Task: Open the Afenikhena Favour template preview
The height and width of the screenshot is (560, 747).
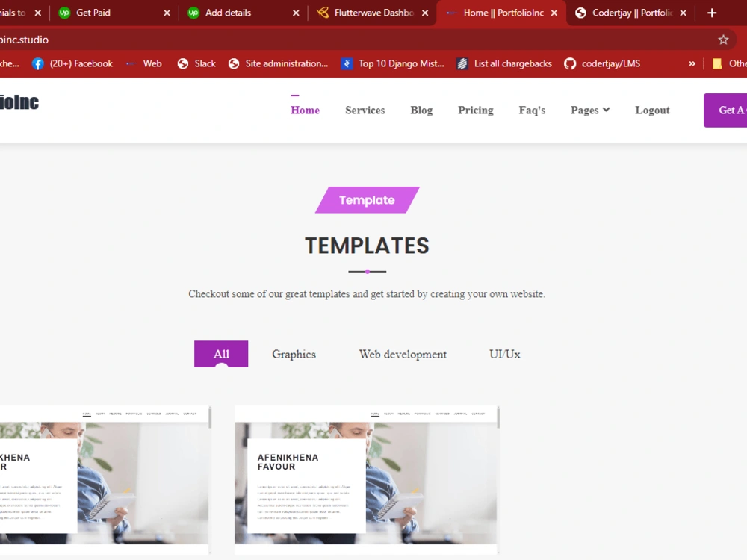Action: 366,479
